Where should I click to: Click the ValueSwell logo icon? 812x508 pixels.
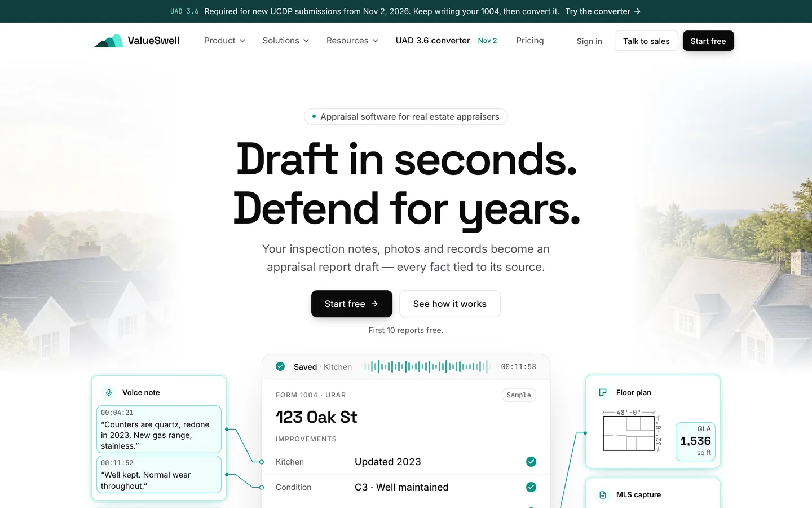point(108,41)
